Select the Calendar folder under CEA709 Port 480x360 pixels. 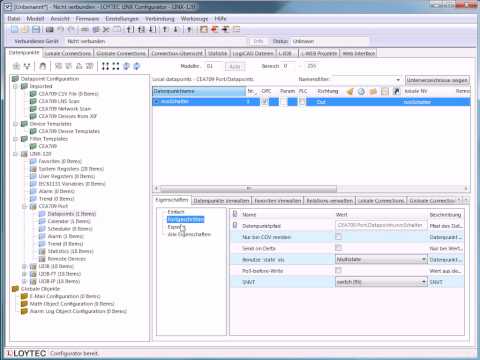tap(69, 221)
